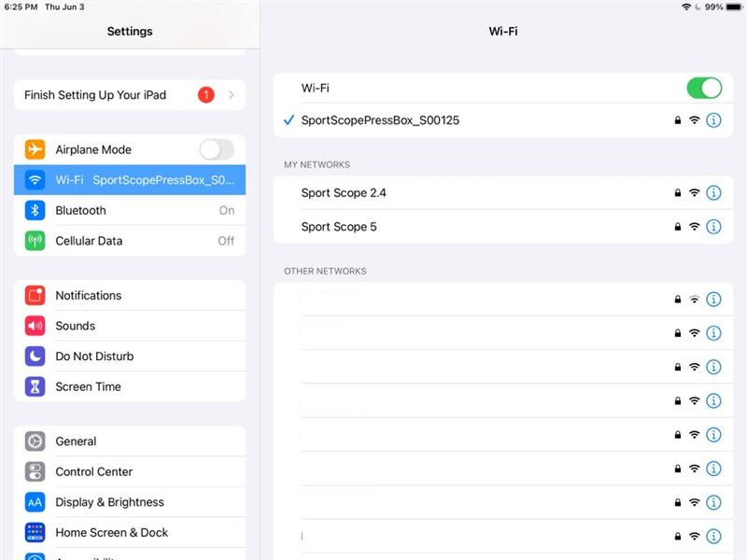This screenshot has height=560, width=747.
Task: Click the Sounds speaker icon
Action: 35,326
